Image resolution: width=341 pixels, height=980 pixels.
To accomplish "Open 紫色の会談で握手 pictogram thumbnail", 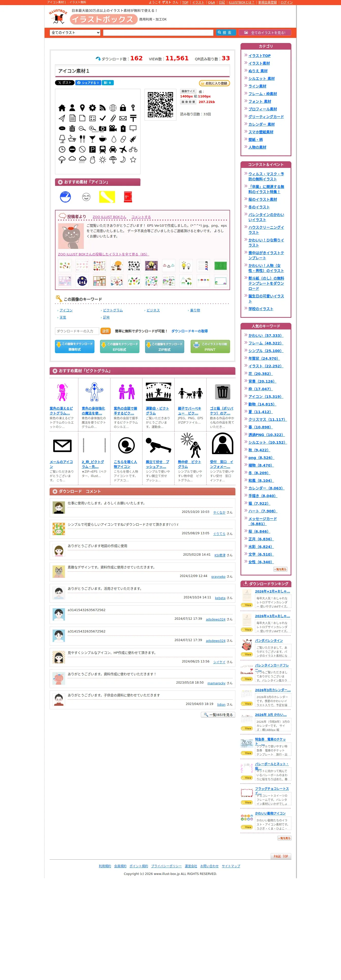I will pyautogui.click(x=126, y=392).
